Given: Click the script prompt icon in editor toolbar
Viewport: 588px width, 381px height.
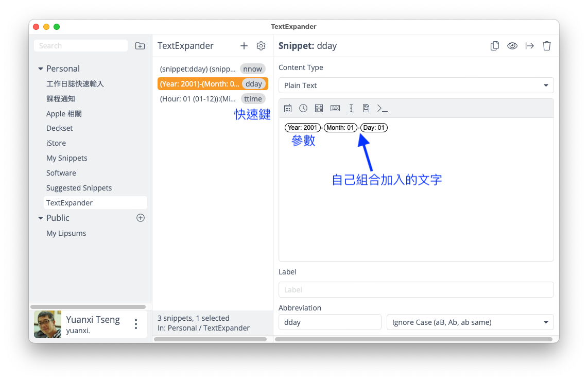Looking at the screenshot, I should [382, 108].
